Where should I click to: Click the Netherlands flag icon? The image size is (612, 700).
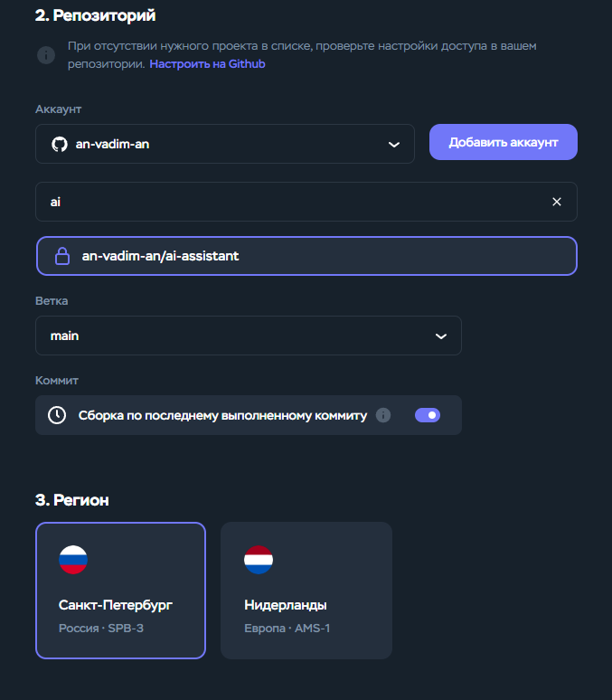click(x=259, y=560)
